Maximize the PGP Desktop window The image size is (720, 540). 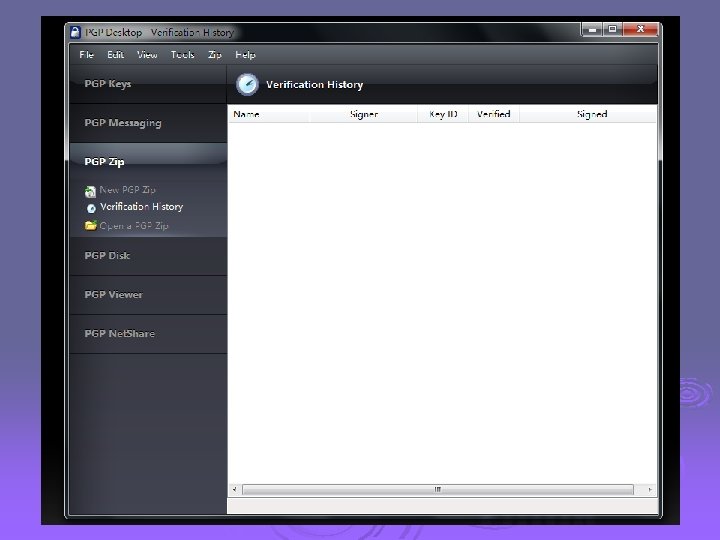613,29
